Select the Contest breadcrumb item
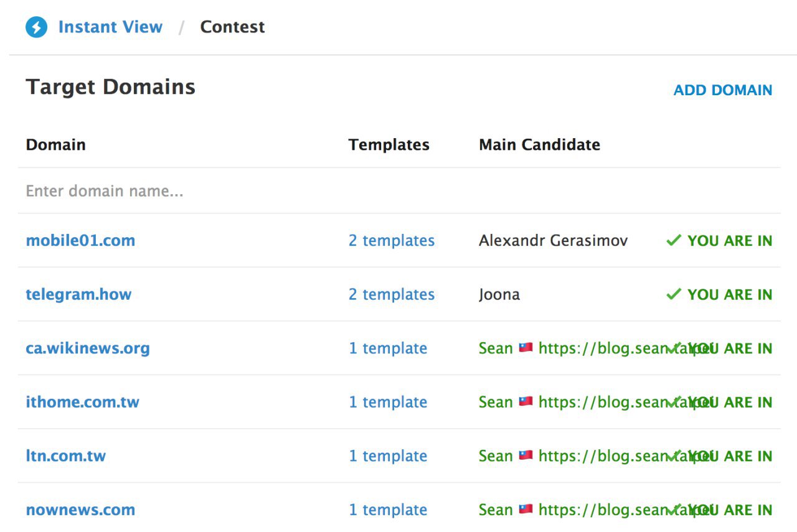Screen dimensions: 797x532 tap(232, 27)
